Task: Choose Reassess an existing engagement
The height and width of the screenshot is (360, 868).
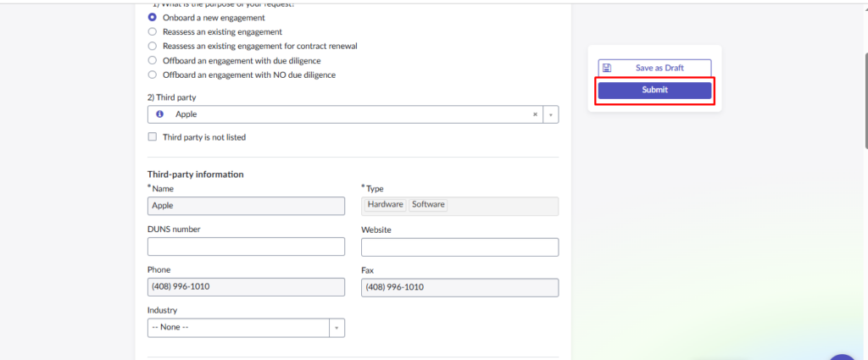Action: pyautogui.click(x=153, y=31)
